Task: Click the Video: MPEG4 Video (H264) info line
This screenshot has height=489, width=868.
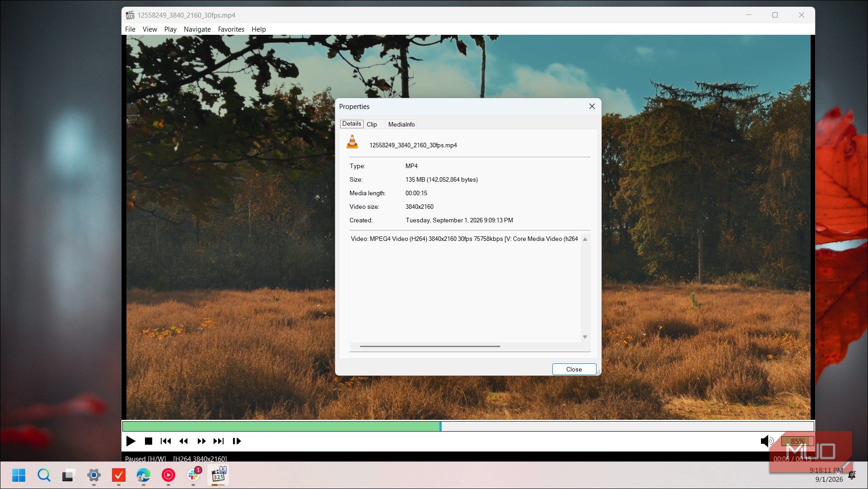Action: click(x=464, y=239)
